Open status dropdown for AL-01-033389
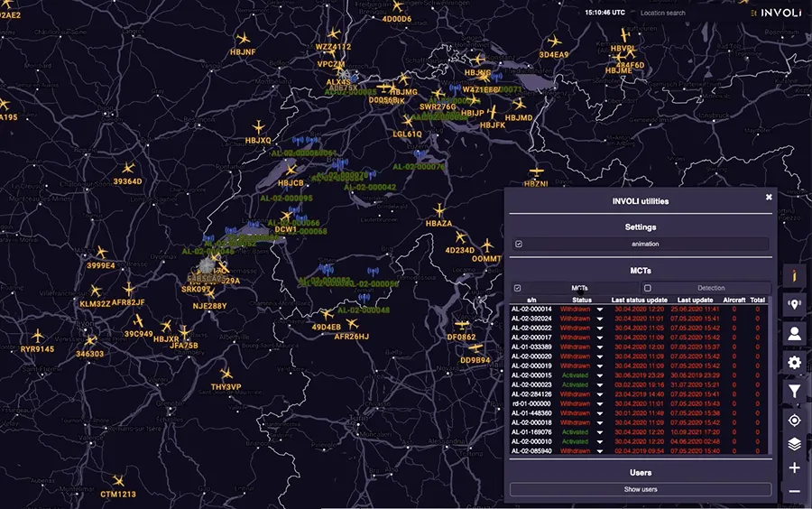 pos(600,347)
